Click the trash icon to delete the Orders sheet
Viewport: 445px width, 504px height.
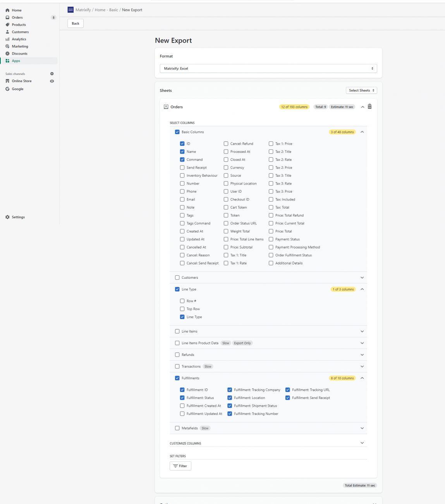tap(369, 106)
